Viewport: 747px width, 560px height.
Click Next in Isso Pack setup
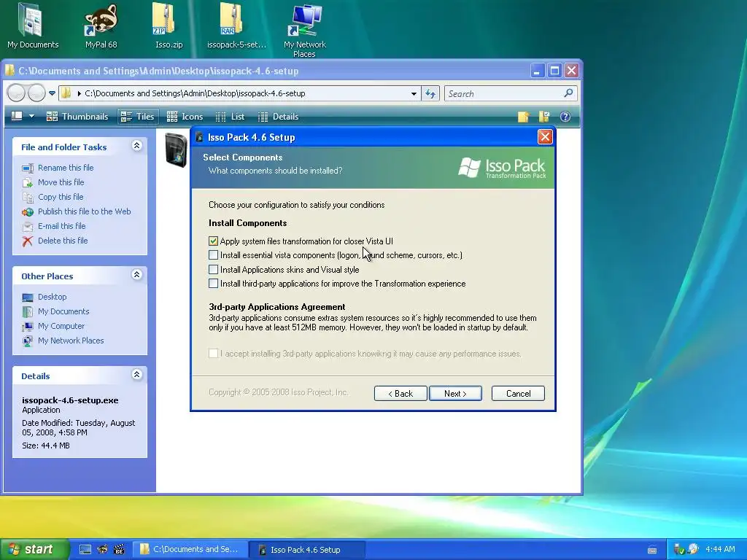455,393
